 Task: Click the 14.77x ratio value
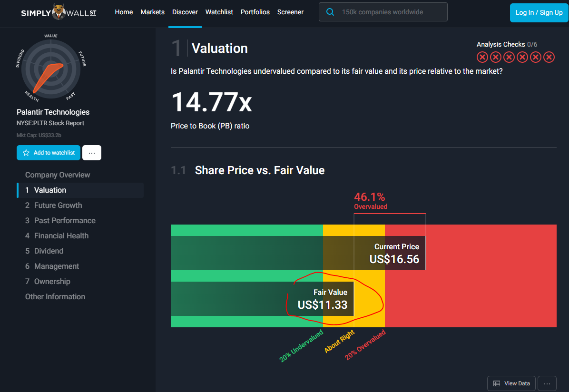(x=212, y=102)
